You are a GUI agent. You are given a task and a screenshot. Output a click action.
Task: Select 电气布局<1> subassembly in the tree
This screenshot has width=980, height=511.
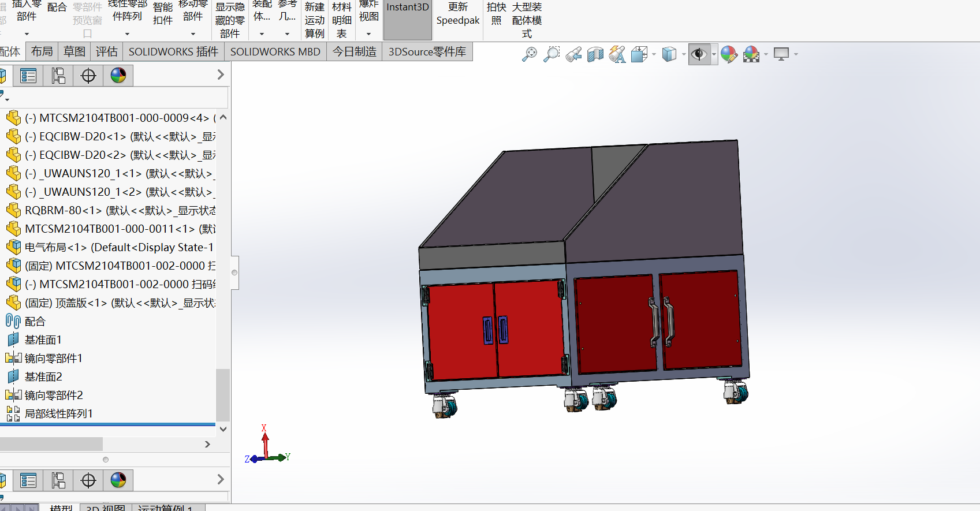point(110,248)
